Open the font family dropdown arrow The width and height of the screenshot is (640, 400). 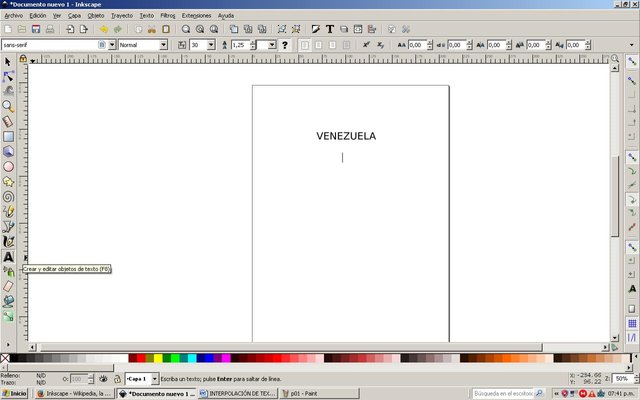(x=112, y=45)
